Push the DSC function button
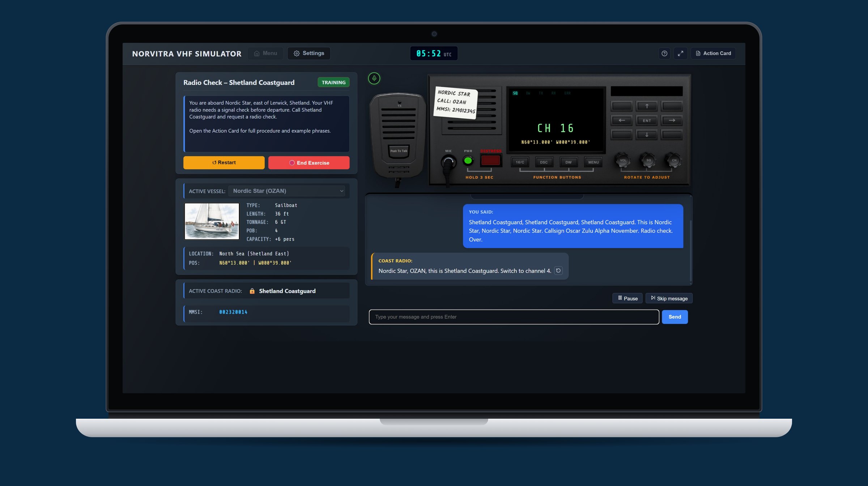The width and height of the screenshot is (868, 486). pyautogui.click(x=544, y=162)
